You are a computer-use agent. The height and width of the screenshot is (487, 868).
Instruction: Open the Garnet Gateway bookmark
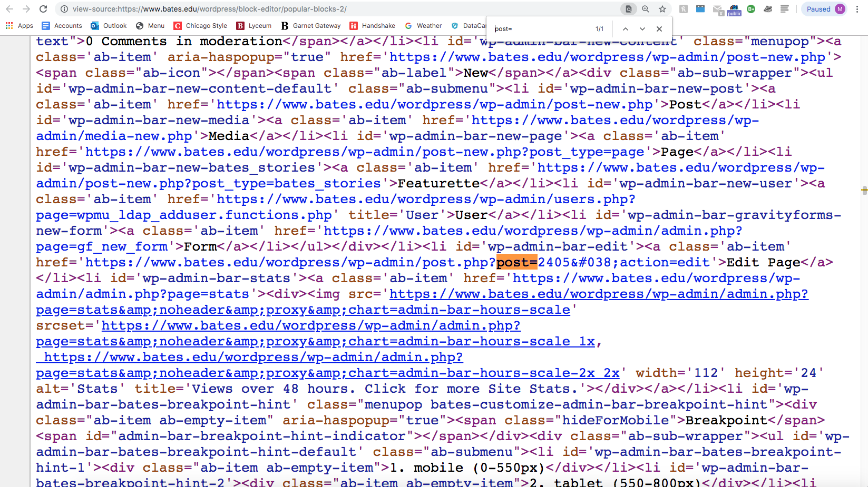(x=311, y=26)
